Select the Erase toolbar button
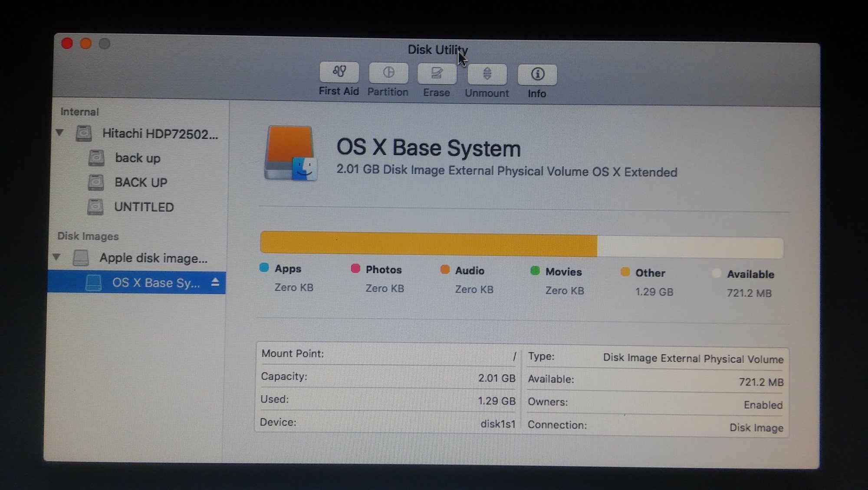868x490 pixels. click(x=437, y=73)
